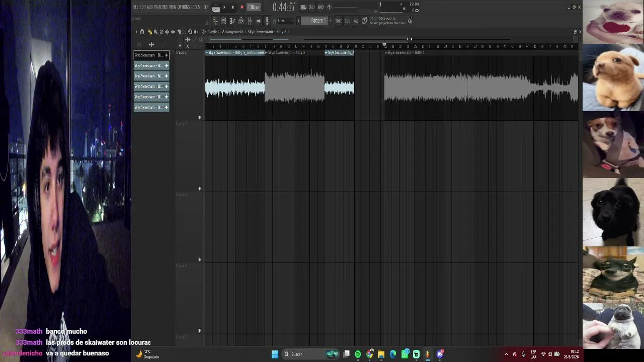The image size is (644, 362).
Task: Toggle Pattern/Song mode switch
Action: coord(216,8)
